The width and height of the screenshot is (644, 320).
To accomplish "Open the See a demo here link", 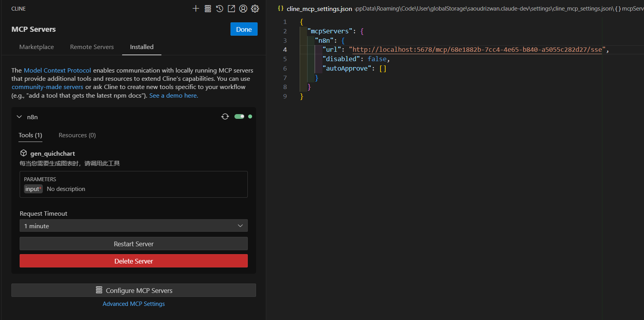I will pyautogui.click(x=174, y=96).
